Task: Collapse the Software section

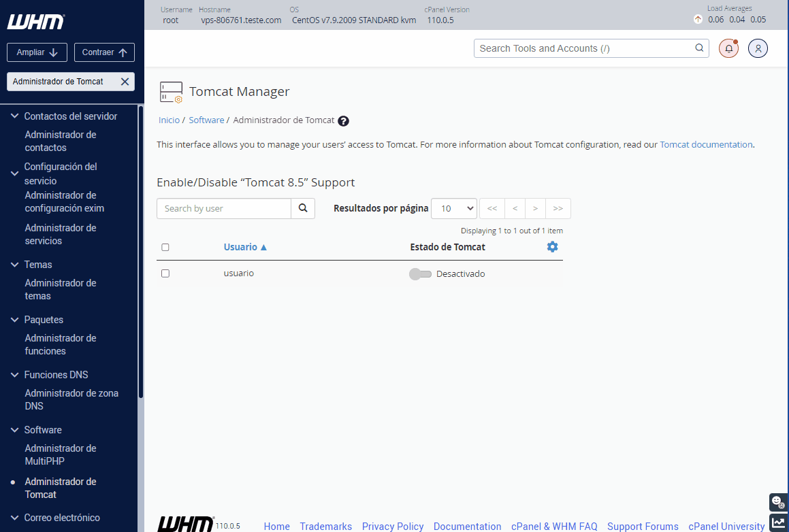Action: point(14,430)
